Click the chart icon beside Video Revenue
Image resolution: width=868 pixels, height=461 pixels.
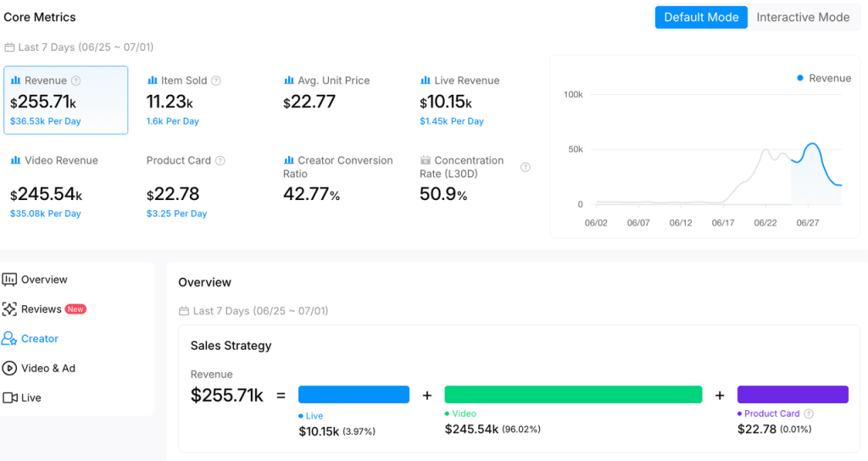click(15, 160)
